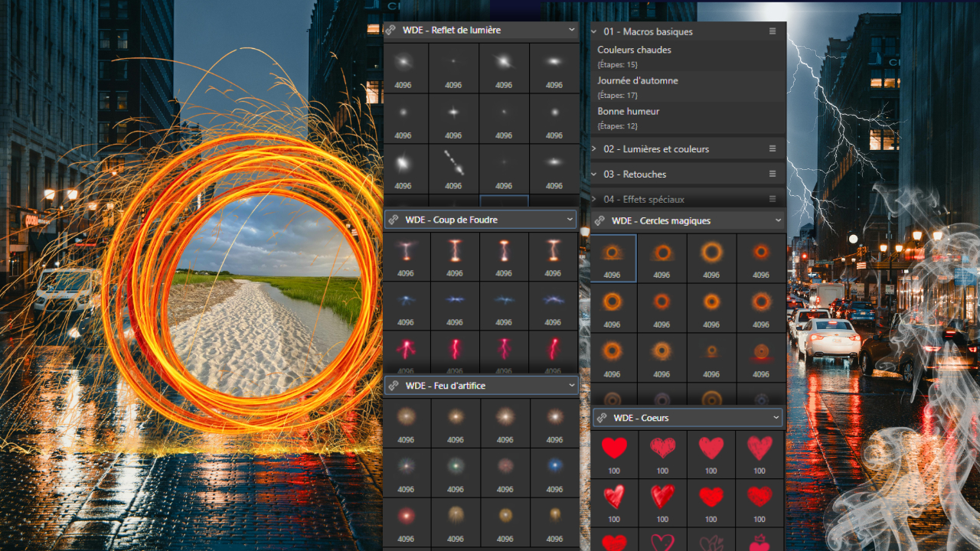The width and height of the screenshot is (980, 551).
Task: Select first brush in Cercles magiques grid
Action: tap(612, 256)
